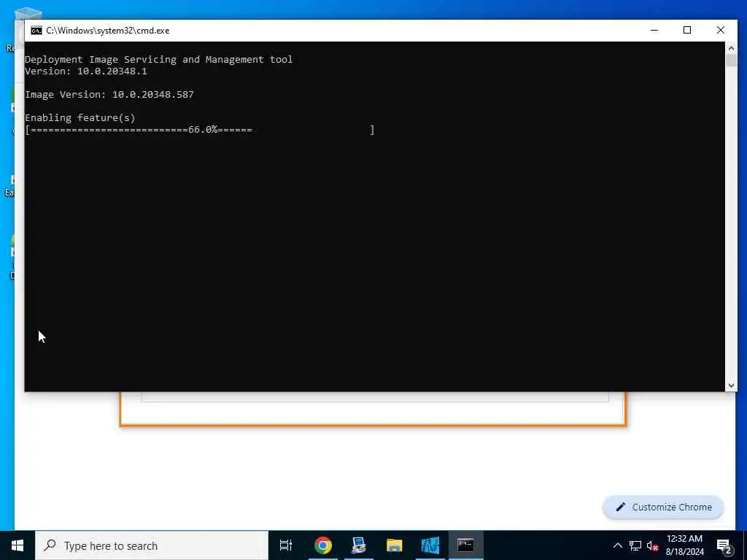The height and width of the screenshot is (560, 747).
Task: Open the blue chart app taskbar icon
Action: (x=430, y=545)
